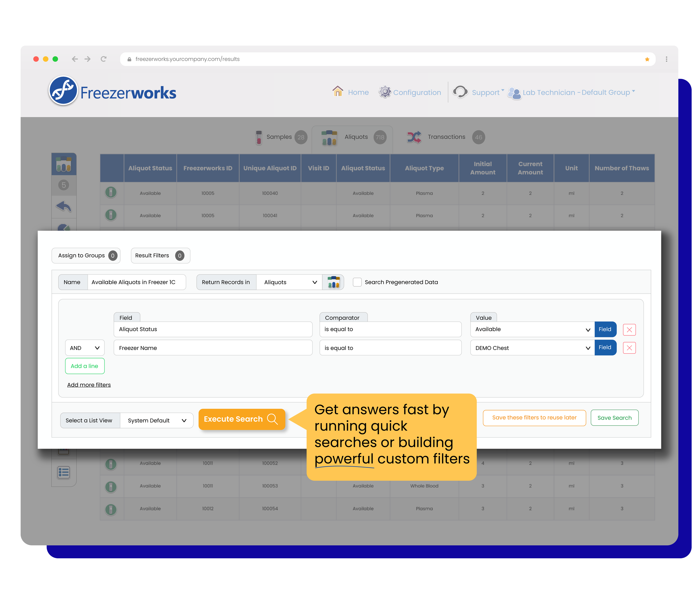Open Configuration gear icon
The height and width of the screenshot is (593, 700).
pos(385,92)
